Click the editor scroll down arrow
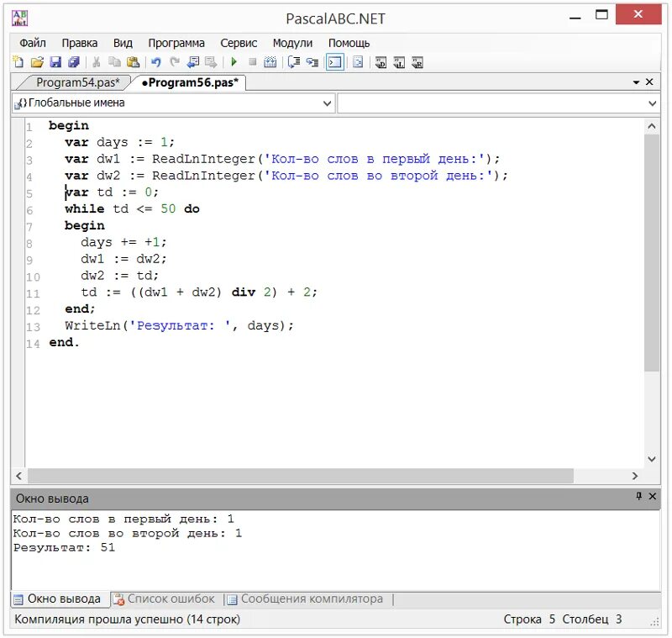Image resolution: width=672 pixels, height=638 pixels. click(x=652, y=459)
